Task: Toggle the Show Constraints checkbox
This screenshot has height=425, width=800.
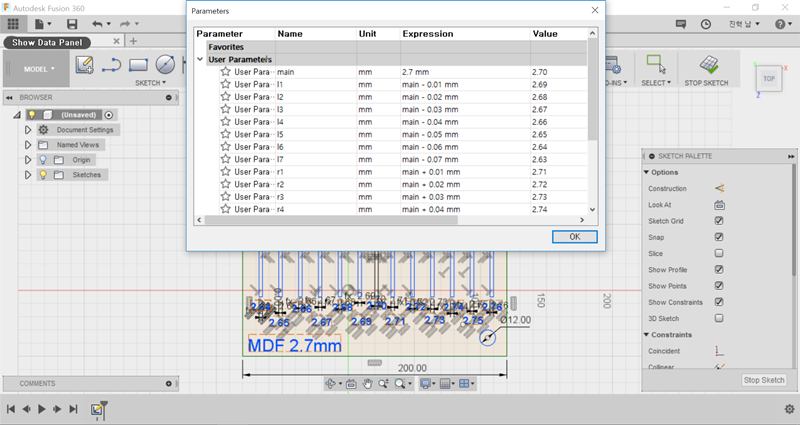Action: pyautogui.click(x=719, y=303)
